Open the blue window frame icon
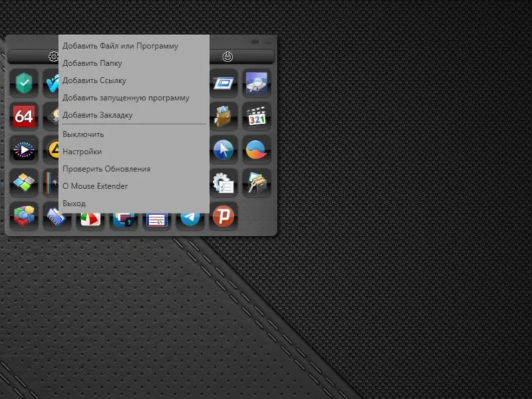 (223, 84)
